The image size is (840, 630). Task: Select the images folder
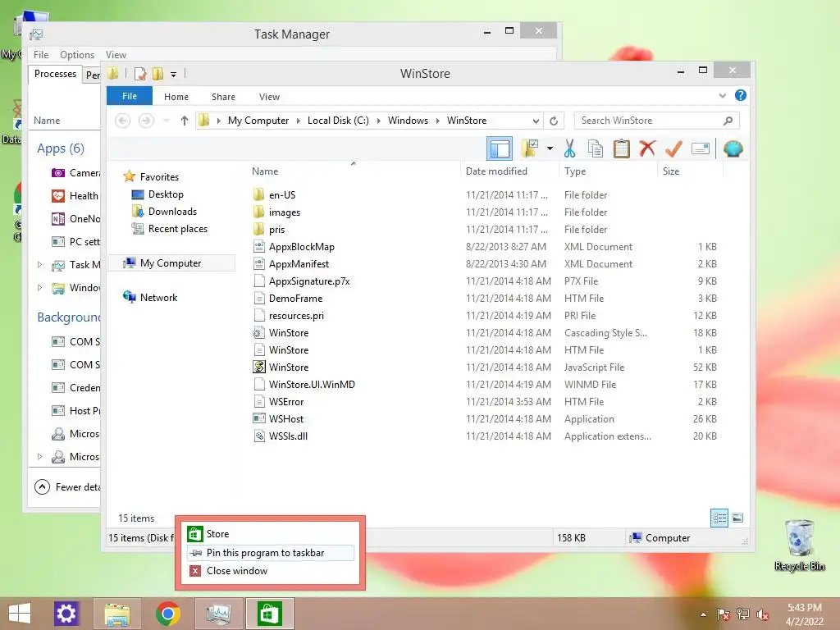[x=285, y=212]
